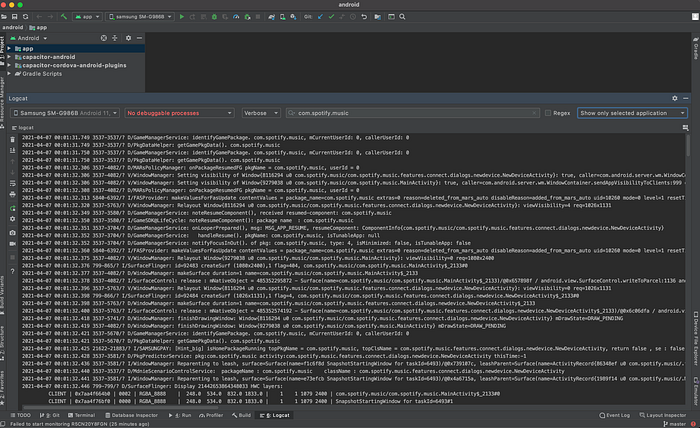Screen dimensions: 700x428
Task: Open the Android project view dropdown
Action: (29, 38)
